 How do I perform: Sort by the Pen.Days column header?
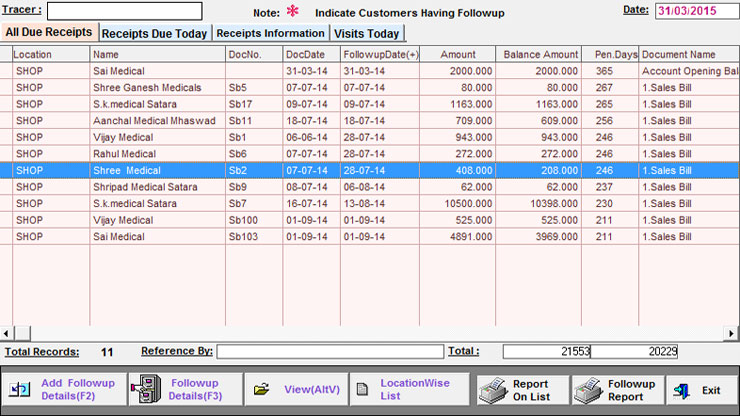pyautogui.click(x=609, y=54)
